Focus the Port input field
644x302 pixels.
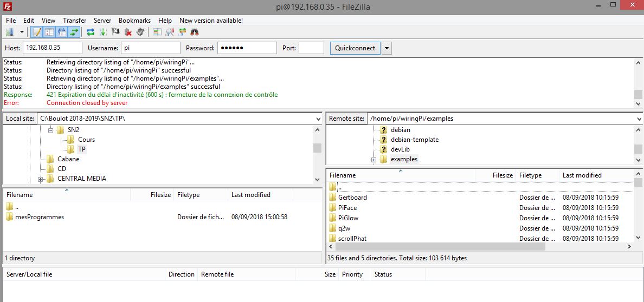311,48
